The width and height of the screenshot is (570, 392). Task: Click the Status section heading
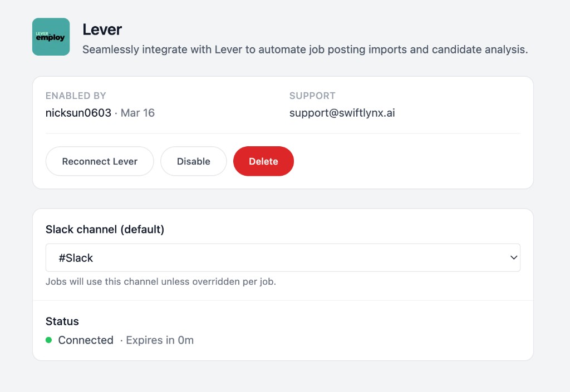tap(62, 321)
